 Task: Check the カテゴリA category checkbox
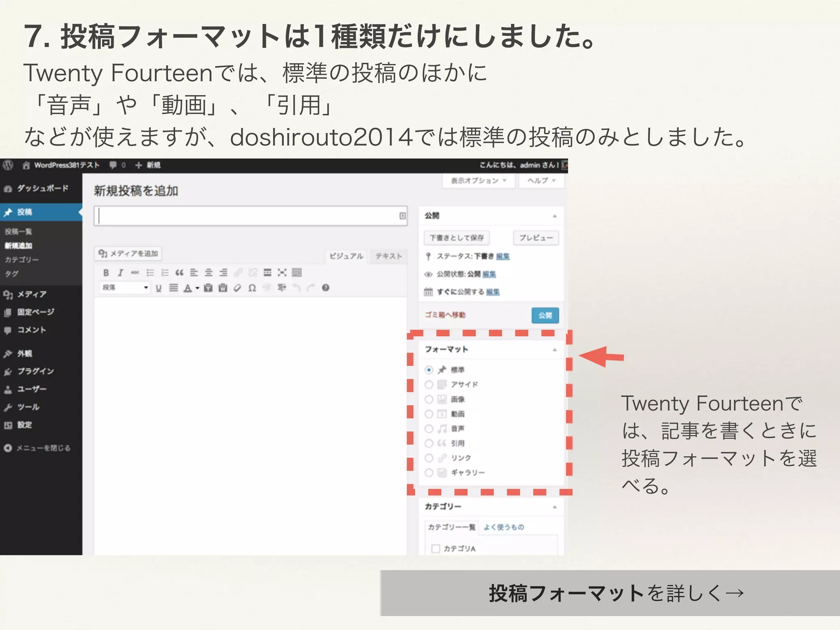click(x=436, y=549)
